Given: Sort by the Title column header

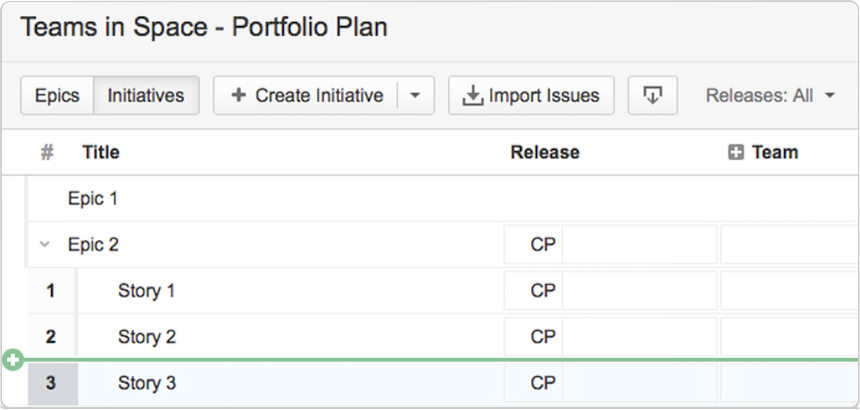Looking at the screenshot, I should (x=101, y=152).
